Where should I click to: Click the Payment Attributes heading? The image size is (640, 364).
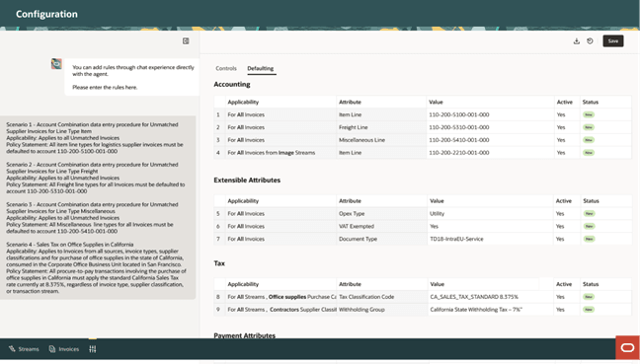coord(245,335)
